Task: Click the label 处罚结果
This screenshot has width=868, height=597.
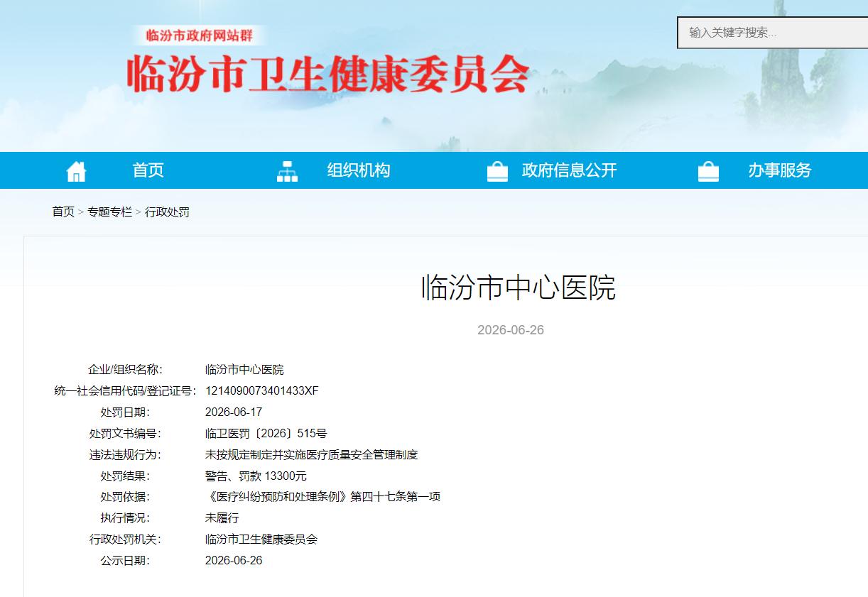Action: (x=125, y=476)
